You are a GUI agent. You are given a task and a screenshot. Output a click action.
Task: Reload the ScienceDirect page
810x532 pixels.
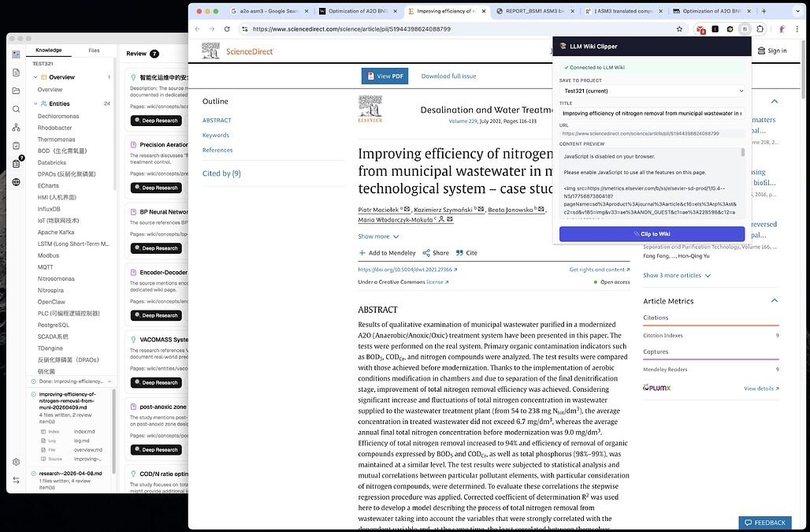pos(227,29)
